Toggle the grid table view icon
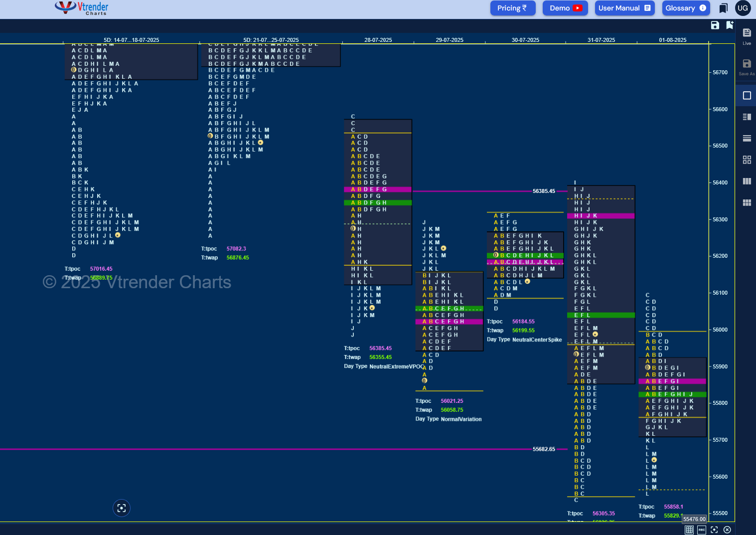This screenshot has height=535, width=756. 689,530
